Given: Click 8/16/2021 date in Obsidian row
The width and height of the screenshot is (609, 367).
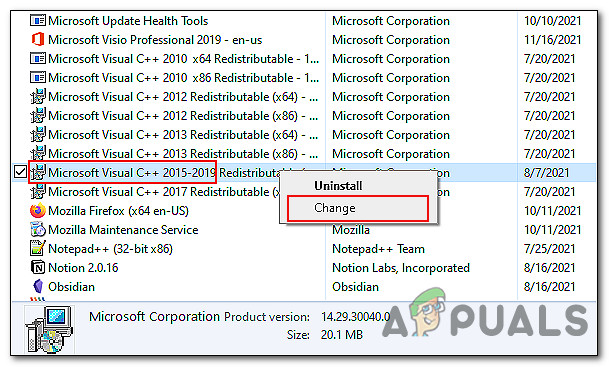Looking at the screenshot, I should click(549, 287).
